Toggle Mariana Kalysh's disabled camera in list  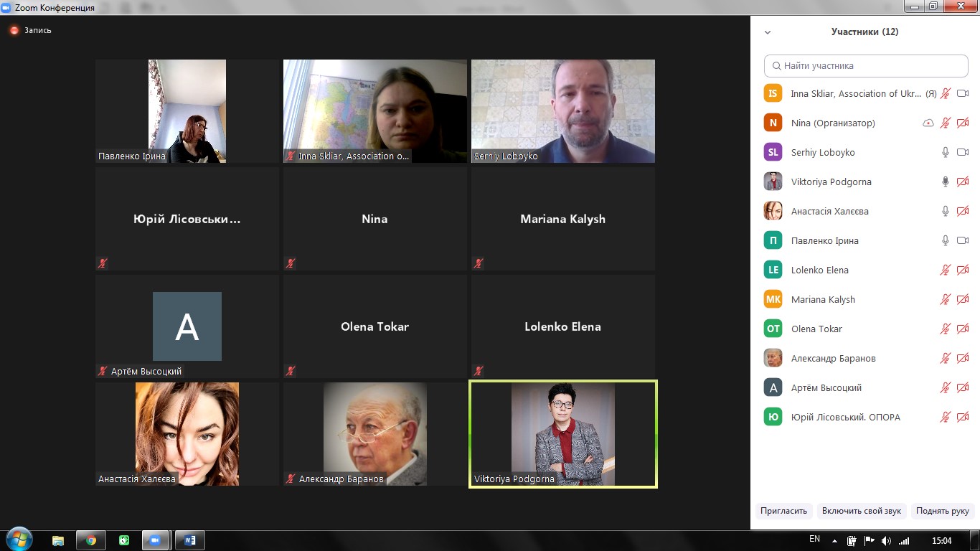[963, 300]
